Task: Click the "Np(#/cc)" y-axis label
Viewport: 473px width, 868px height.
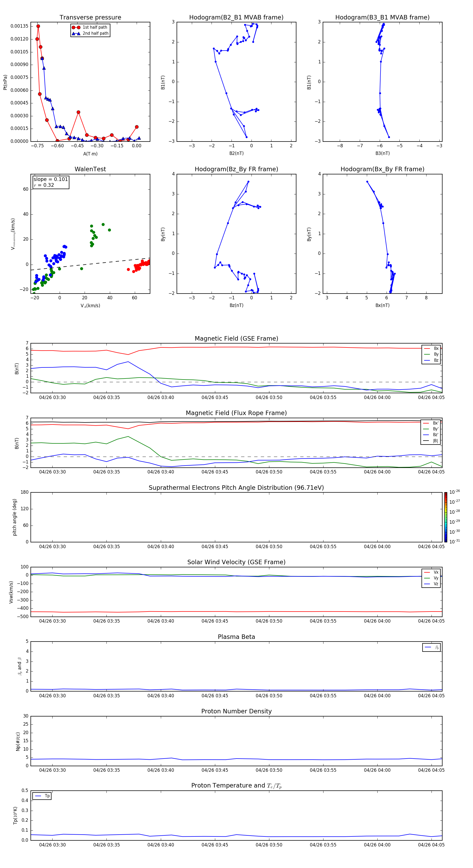Action: point(18,741)
